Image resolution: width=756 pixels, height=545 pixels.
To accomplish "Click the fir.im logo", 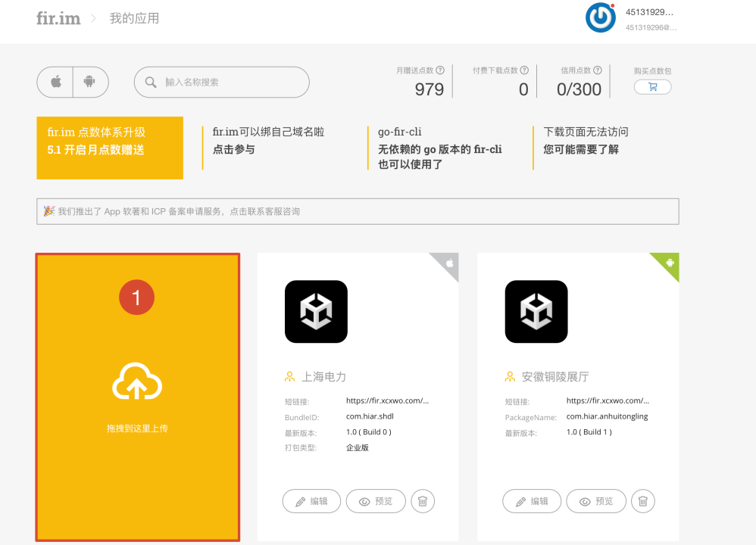I will tap(58, 18).
